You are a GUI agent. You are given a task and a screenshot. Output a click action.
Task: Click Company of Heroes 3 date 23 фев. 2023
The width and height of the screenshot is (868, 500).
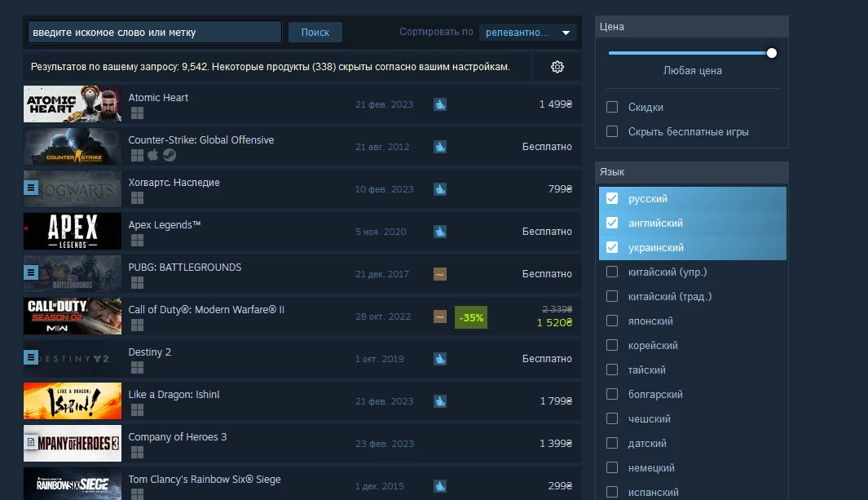385,444
